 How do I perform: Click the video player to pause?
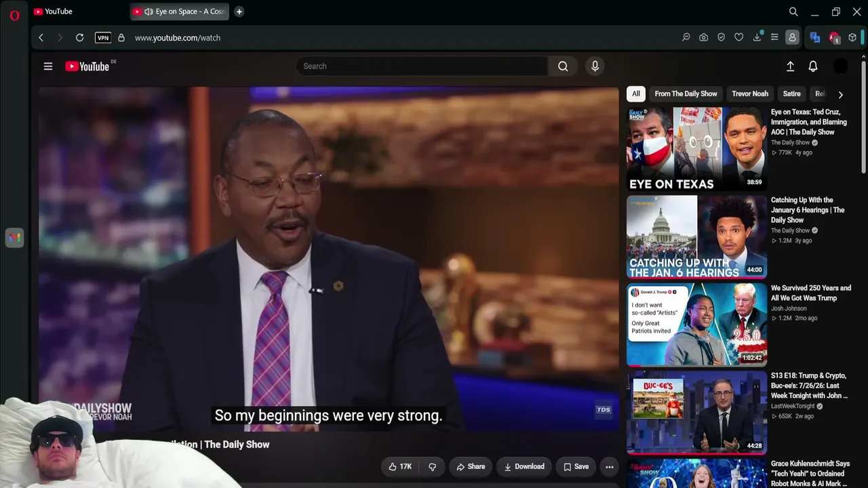click(x=329, y=259)
